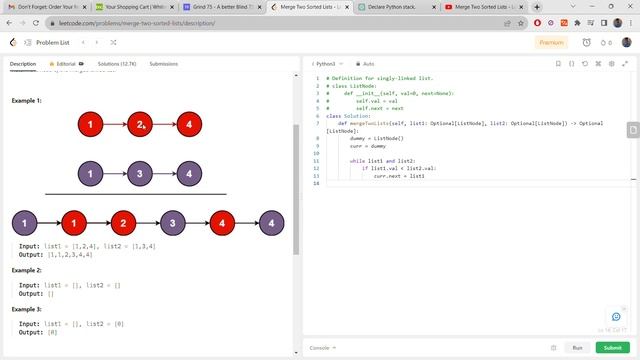Image resolution: width=640 pixels, height=360 pixels.
Task: Switch to the Solutions tab
Action: click(117, 64)
